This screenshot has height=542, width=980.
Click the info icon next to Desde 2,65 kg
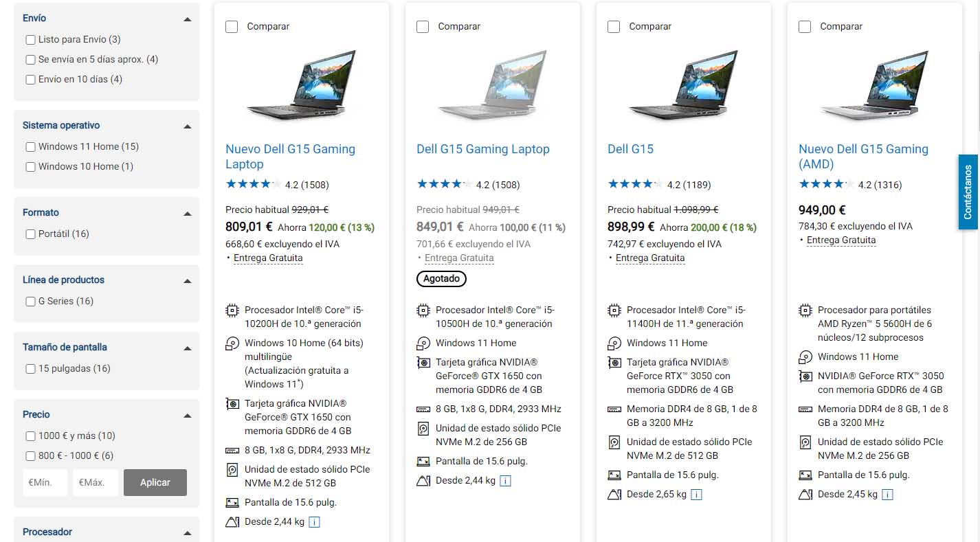click(x=696, y=494)
